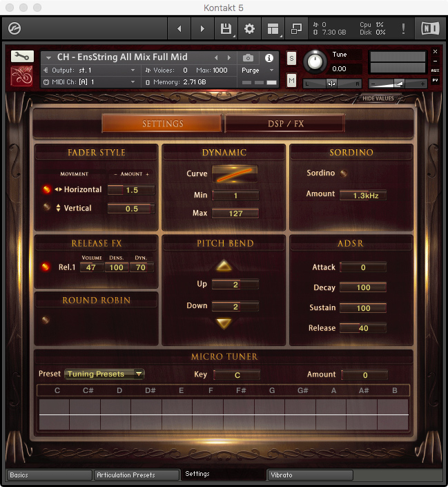The height and width of the screenshot is (487, 448).
Task: Click HIDE VALUES toggle
Action: (378, 99)
